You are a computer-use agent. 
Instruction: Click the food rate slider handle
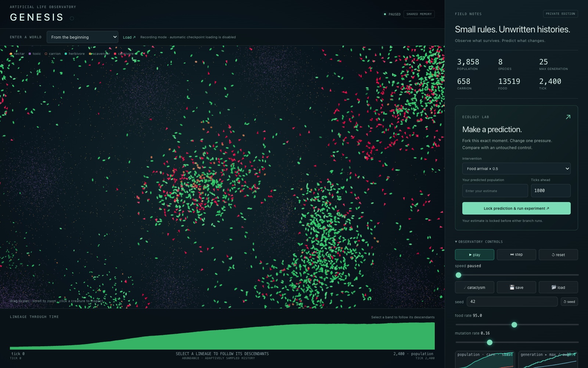coord(514,325)
